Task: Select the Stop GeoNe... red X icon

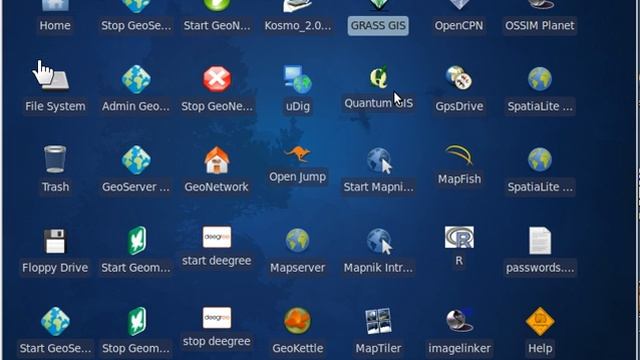Action: (217, 79)
